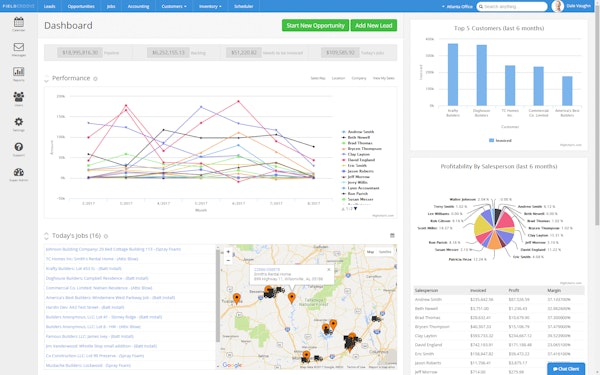
Task: Click the map zoom in plus control
Action: (228, 252)
